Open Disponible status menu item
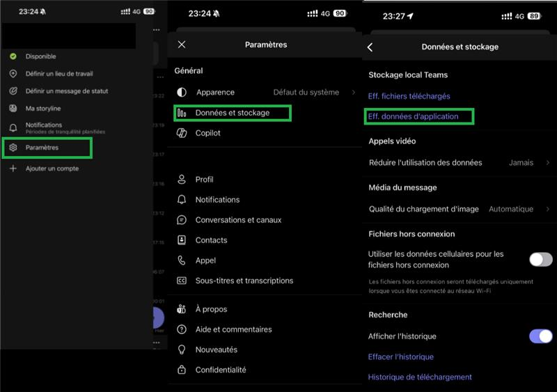This screenshot has height=392, width=557. click(x=40, y=56)
